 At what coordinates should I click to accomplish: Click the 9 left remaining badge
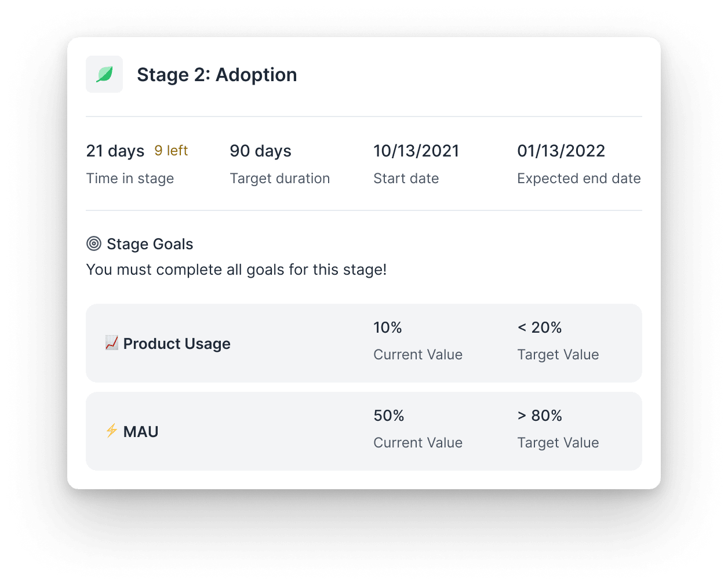(171, 151)
